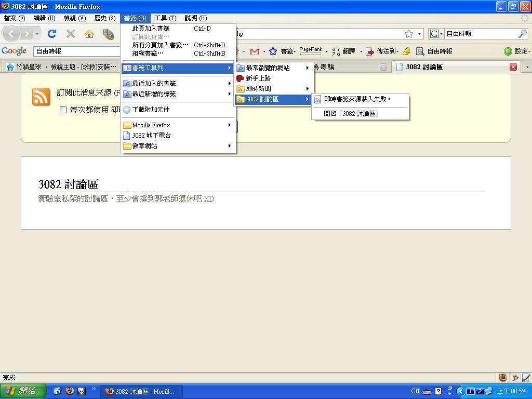Open the Gmail dropdown arrow on the Google toolbar
This screenshot has width=532, height=399.
(263, 51)
